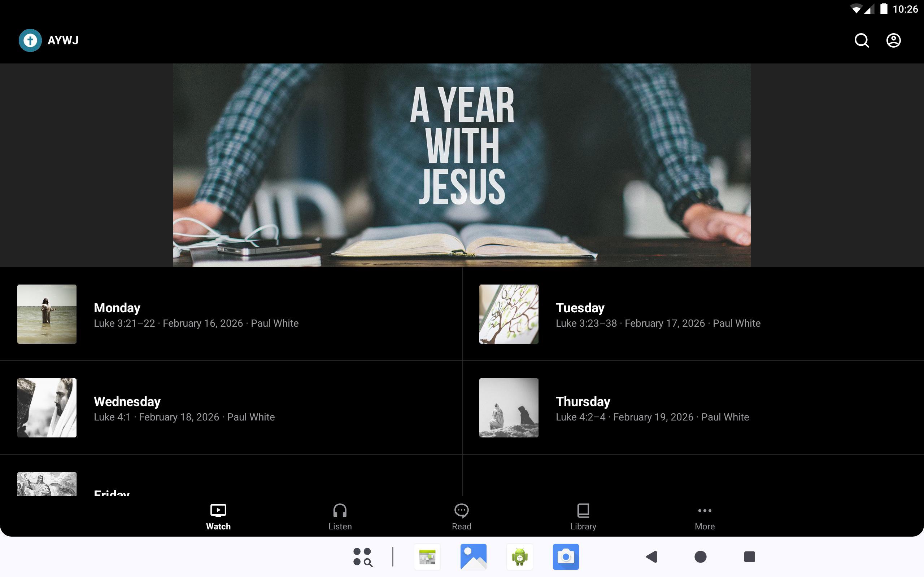This screenshot has width=924, height=577.
Task: Open the Library tab
Action: [583, 517]
